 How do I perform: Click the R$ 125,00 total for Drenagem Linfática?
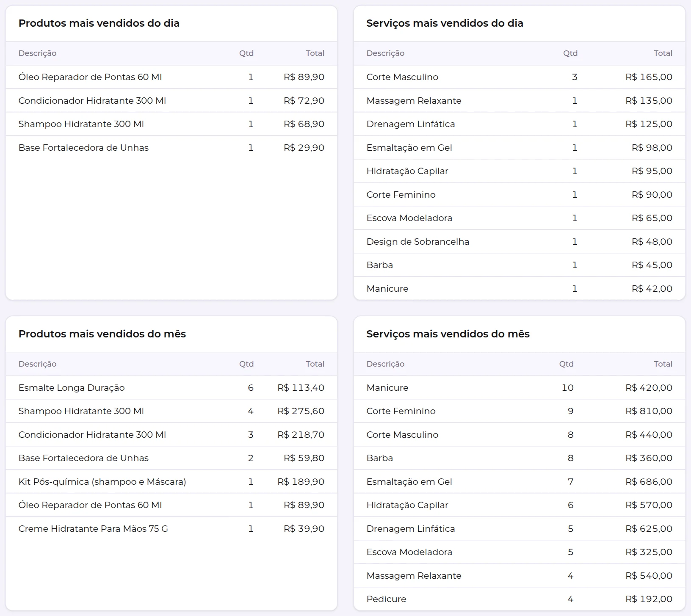[x=649, y=124]
